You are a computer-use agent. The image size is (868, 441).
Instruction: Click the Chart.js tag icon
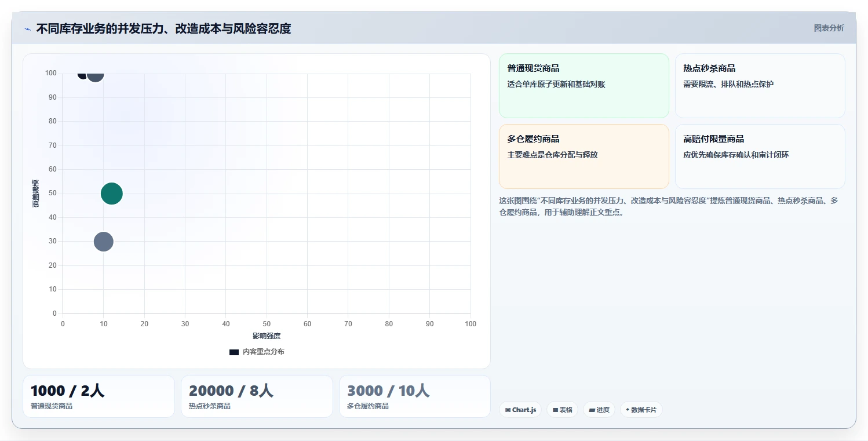[508, 410]
